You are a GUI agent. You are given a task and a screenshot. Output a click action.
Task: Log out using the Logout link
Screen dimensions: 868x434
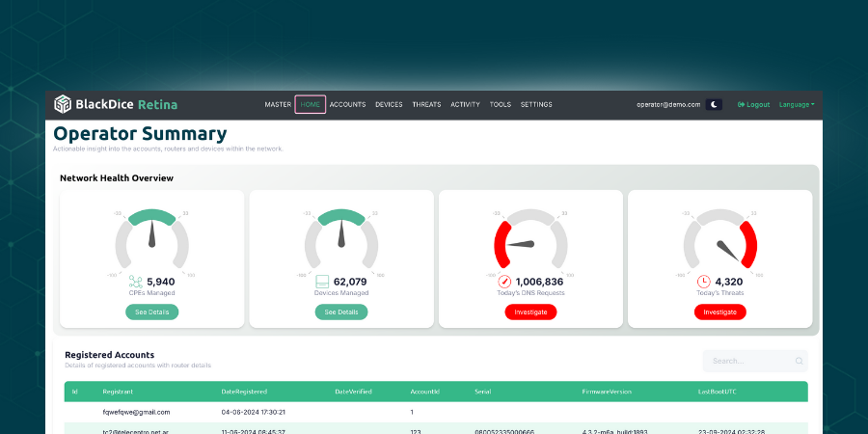click(x=754, y=104)
